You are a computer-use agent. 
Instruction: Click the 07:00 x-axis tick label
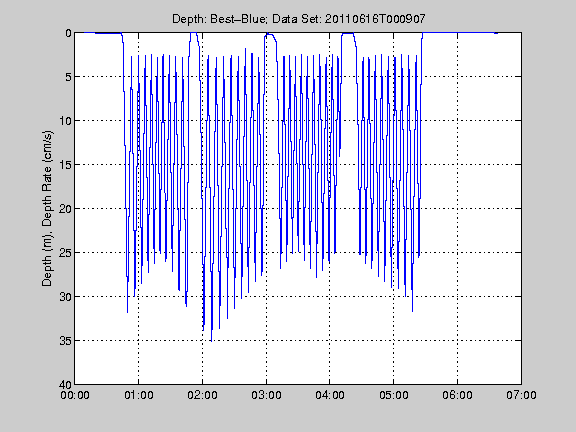[x=521, y=395]
